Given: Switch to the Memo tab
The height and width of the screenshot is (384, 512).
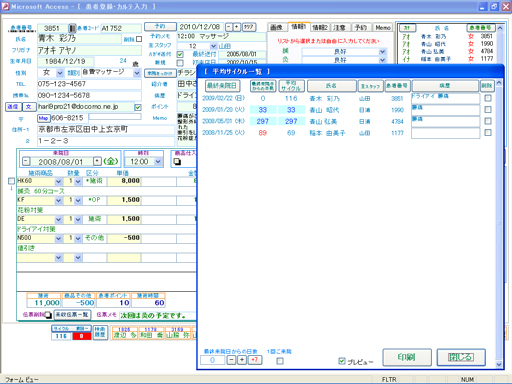Looking at the screenshot, I should pos(383,27).
